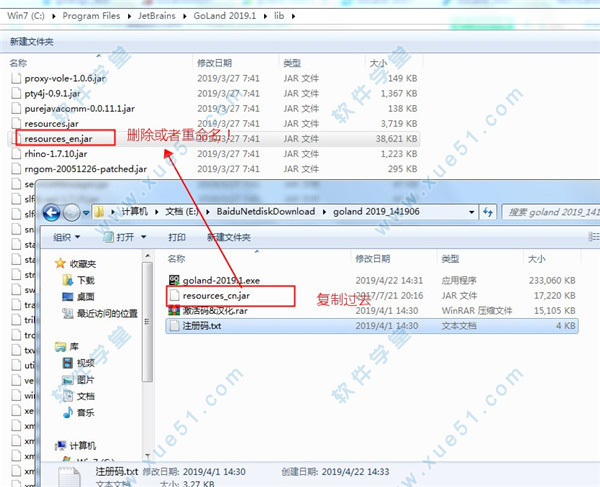Click the 打开 toolbar button
This screenshot has width=600, height=487.
pos(119,237)
